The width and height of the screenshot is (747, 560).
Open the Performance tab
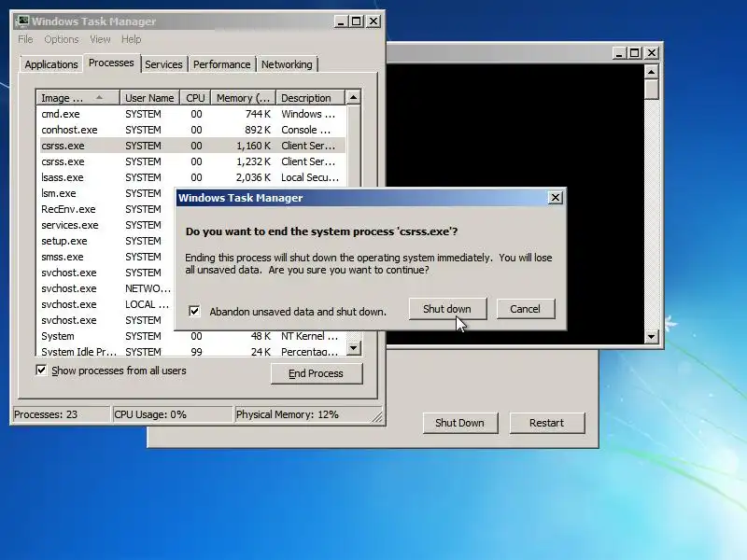pyautogui.click(x=222, y=64)
